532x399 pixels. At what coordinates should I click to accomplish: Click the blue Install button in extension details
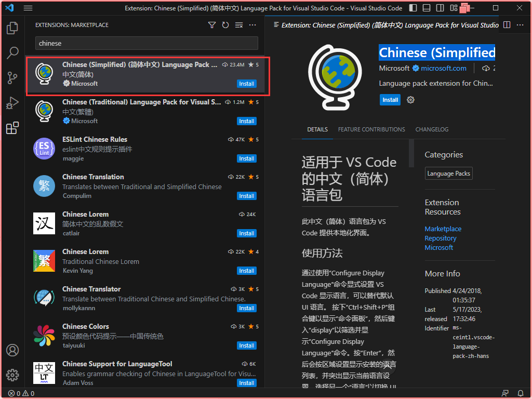(390, 100)
